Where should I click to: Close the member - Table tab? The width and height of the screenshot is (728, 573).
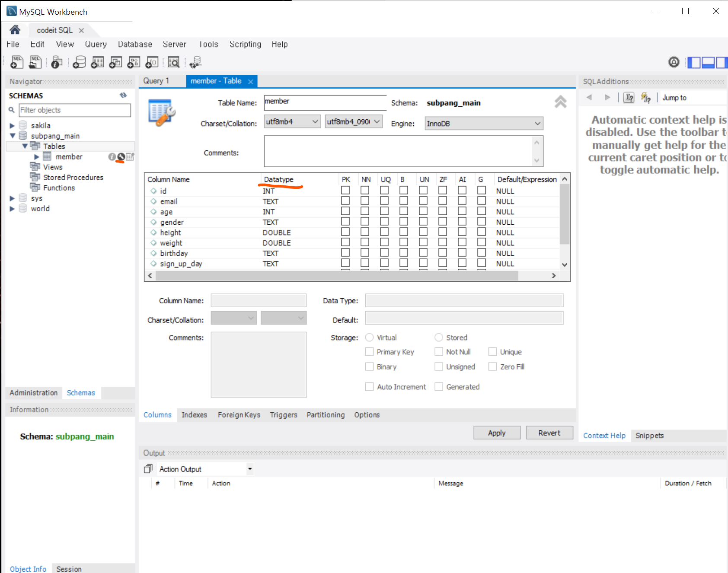point(250,81)
